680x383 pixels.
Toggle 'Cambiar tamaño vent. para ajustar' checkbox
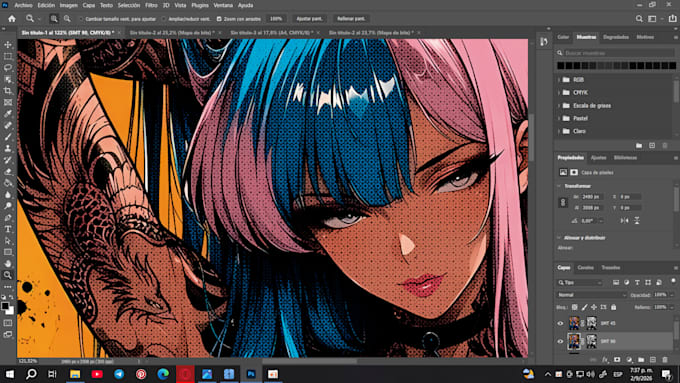(x=81, y=19)
